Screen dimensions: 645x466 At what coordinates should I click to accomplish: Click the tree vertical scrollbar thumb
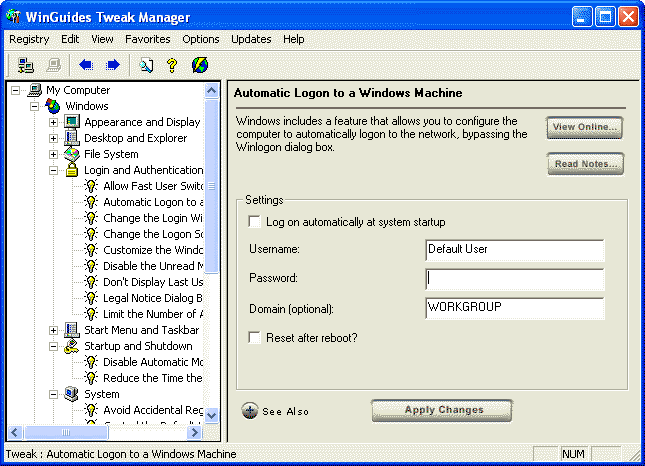pyautogui.click(x=211, y=186)
